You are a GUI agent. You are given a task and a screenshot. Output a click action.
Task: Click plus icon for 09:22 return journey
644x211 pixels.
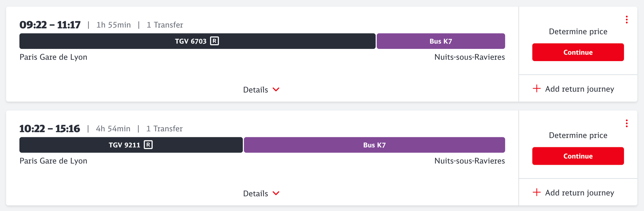pos(537,88)
